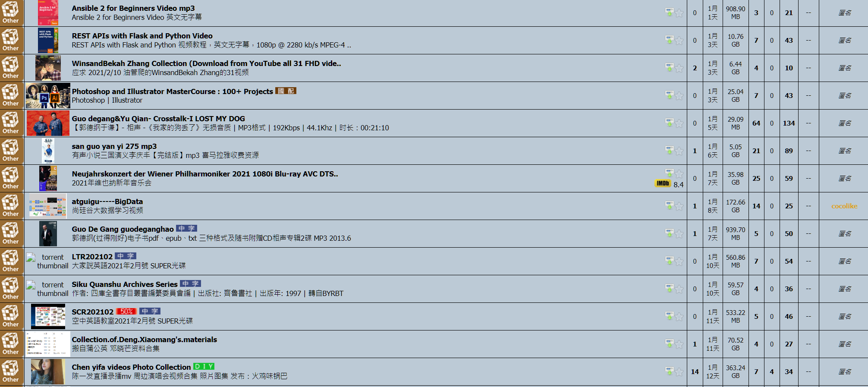Download the Chen yifa videos torrent
This screenshot has width=868, height=387.
pyautogui.click(x=669, y=371)
